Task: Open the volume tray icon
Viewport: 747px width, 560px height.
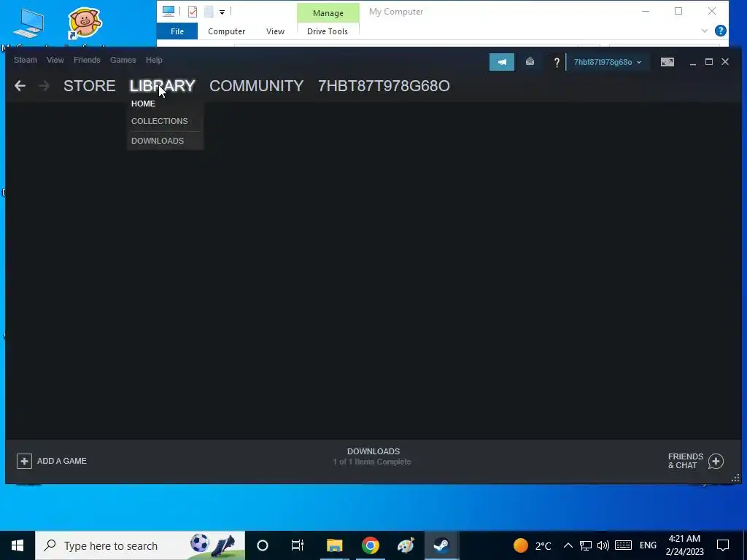Action: coord(603,545)
